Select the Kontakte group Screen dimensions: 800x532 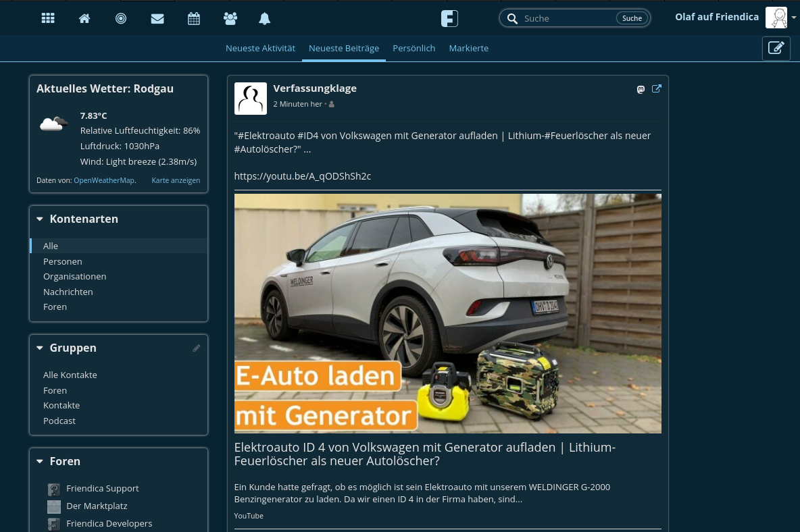(61, 405)
